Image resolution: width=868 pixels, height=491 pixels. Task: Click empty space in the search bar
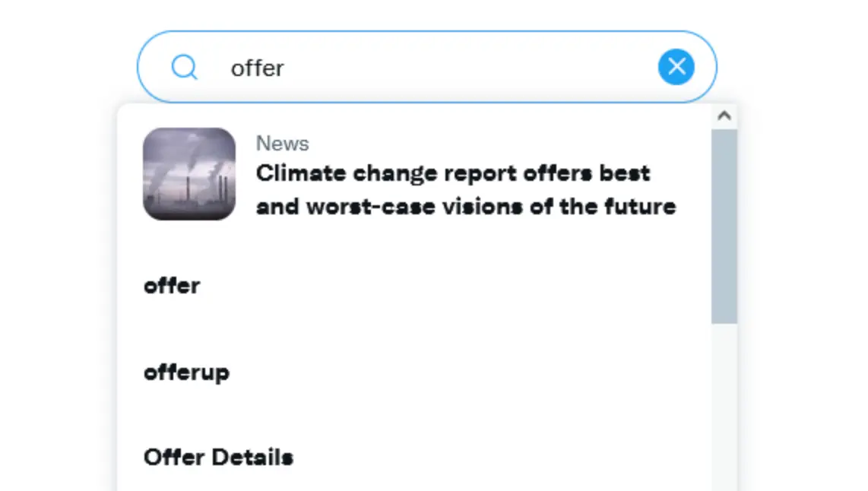(x=471, y=68)
